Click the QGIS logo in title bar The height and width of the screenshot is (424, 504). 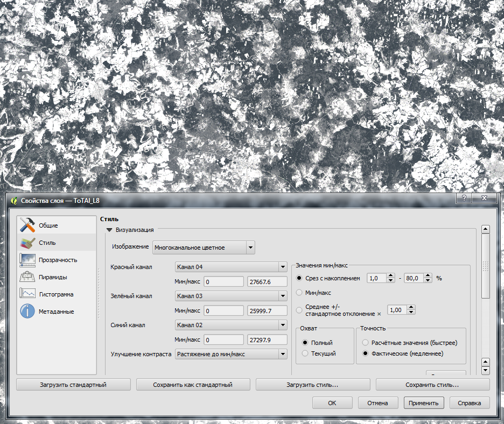click(x=14, y=201)
